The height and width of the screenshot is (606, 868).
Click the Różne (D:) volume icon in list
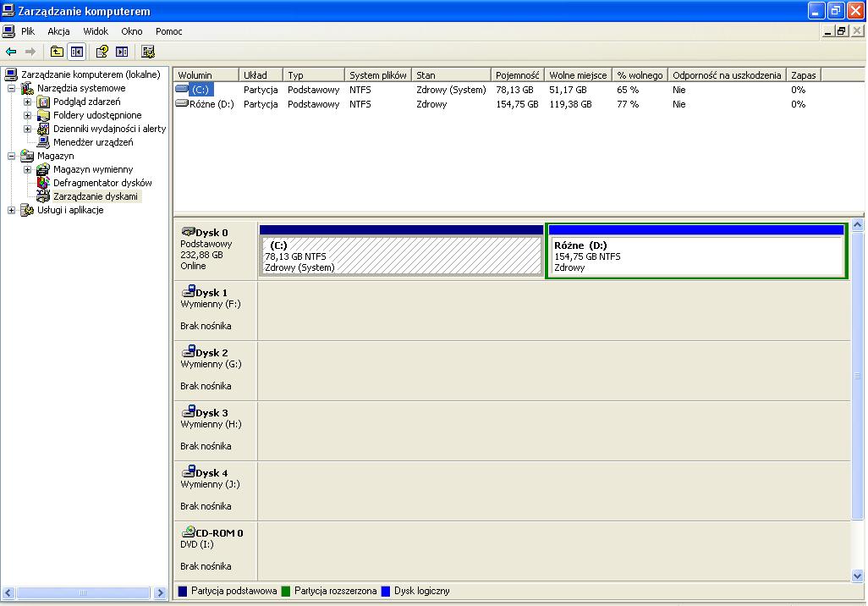pos(182,103)
